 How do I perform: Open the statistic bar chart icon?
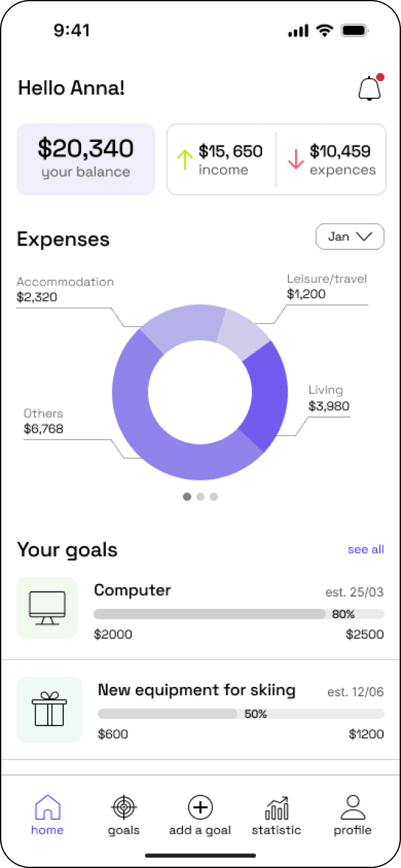(x=276, y=808)
